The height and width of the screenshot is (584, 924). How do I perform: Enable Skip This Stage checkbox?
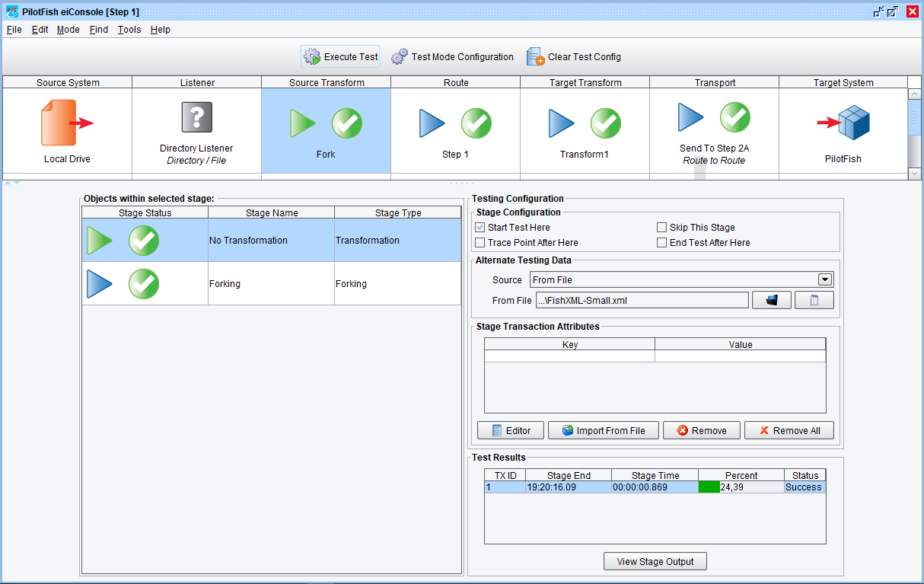click(x=662, y=228)
